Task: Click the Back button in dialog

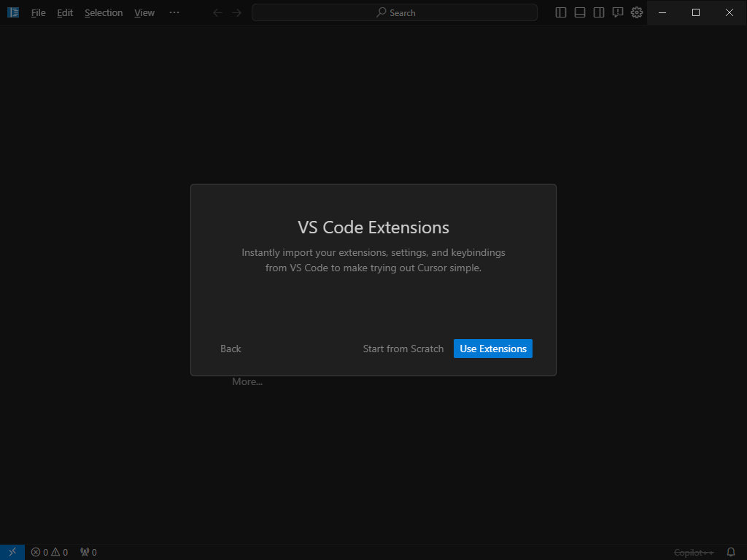Action: [231, 349]
